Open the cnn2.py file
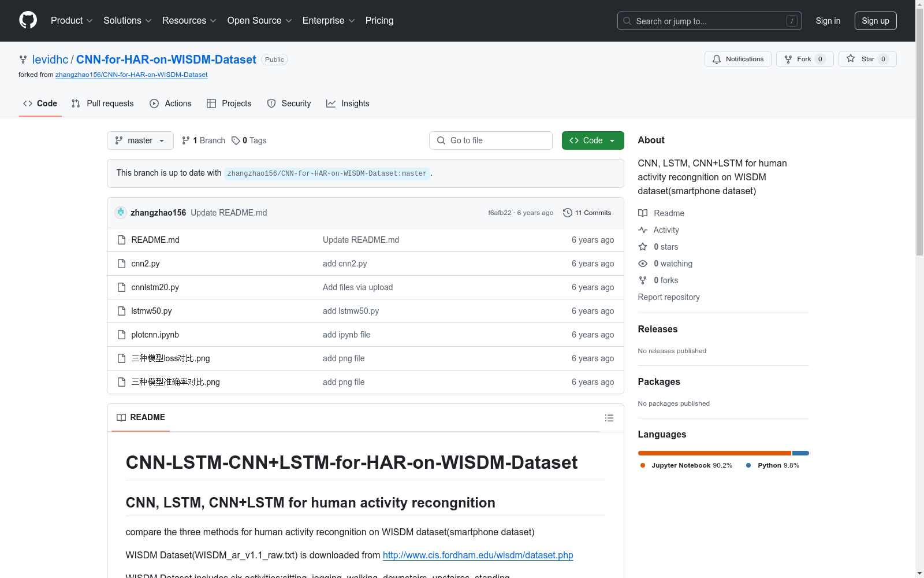 146,264
